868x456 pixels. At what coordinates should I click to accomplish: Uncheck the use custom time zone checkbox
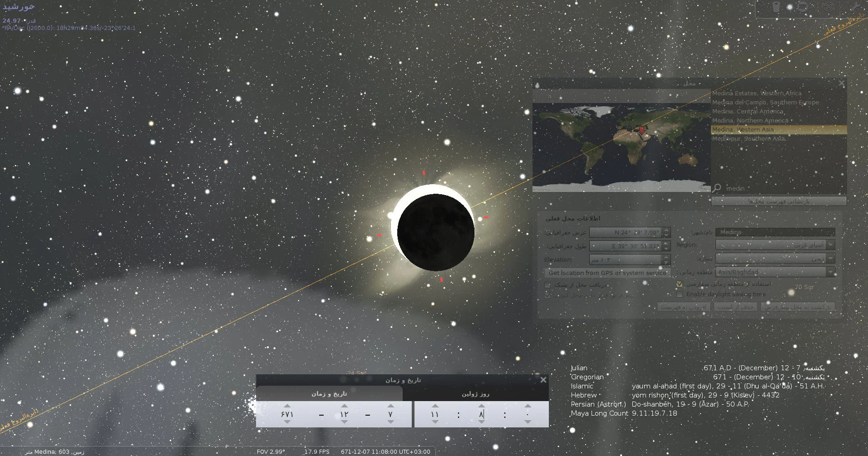tap(680, 284)
